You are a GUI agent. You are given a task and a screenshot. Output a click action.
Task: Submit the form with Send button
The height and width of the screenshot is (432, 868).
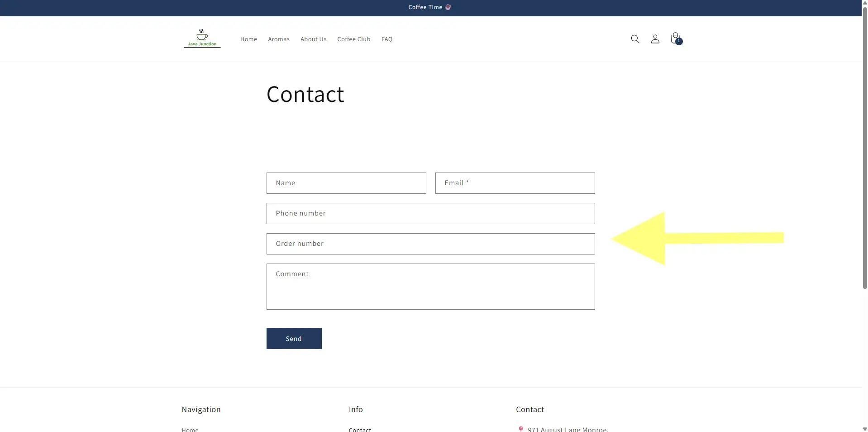[x=294, y=339]
